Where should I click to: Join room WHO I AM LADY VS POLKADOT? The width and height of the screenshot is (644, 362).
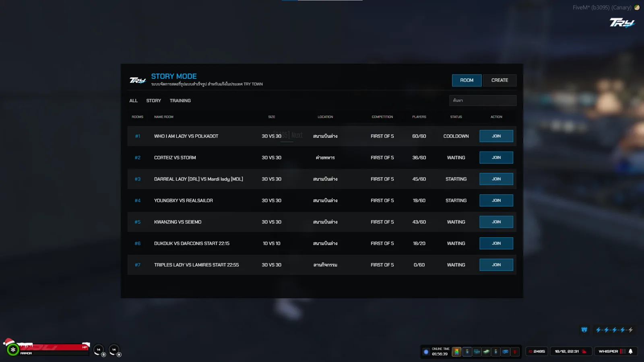tap(496, 136)
